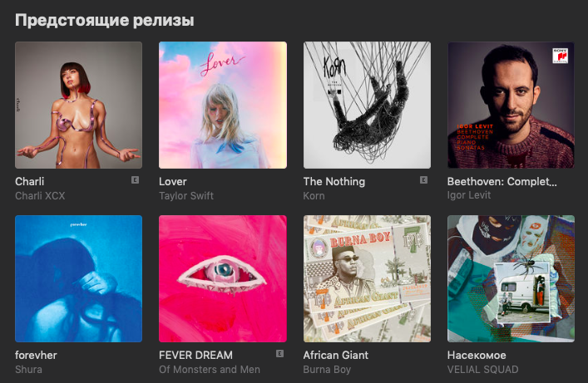
Task: Go to the VELIAL SQUAD artist page
Action: coord(482,370)
